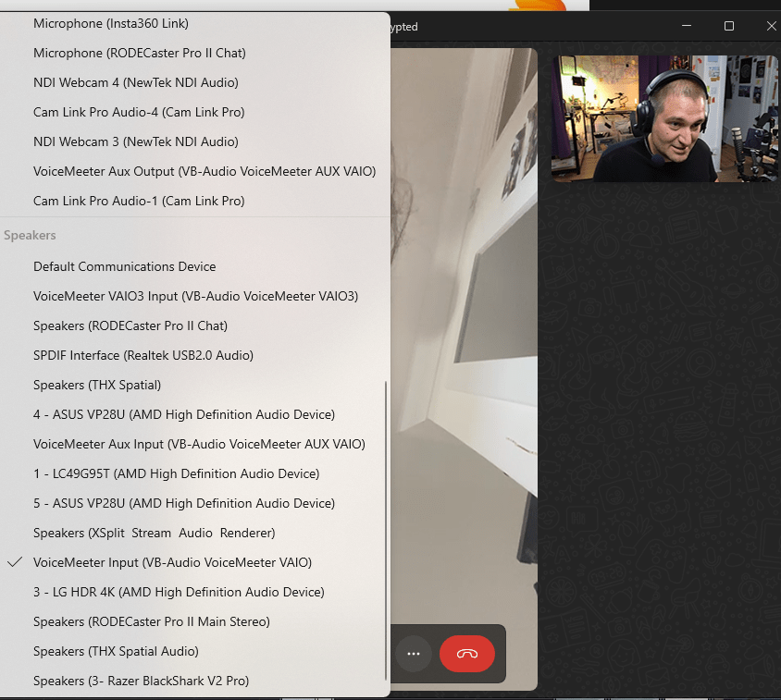The width and height of the screenshot is (781, 700).
Task: Select SPDIF Interface (Realtek USB2.0 Audio)
Action: coord(194,355)
